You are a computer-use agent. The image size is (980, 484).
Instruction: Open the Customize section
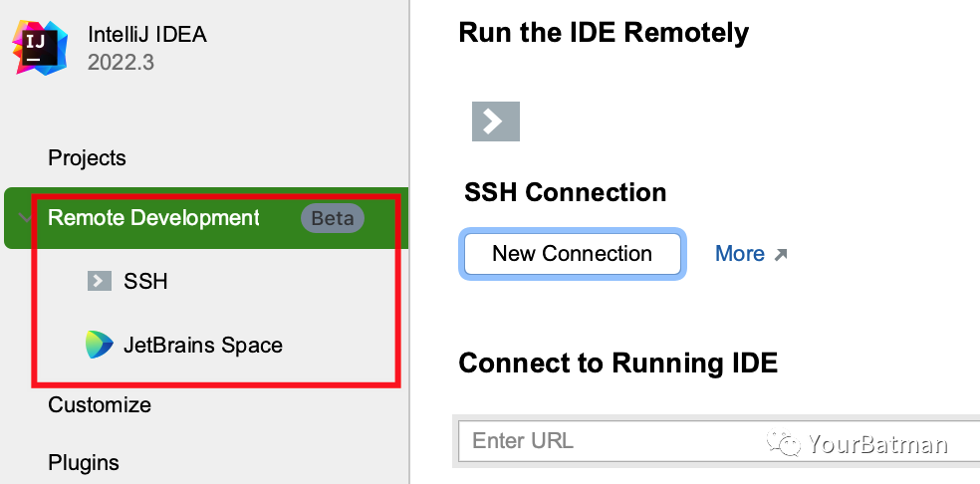point(100,404)
